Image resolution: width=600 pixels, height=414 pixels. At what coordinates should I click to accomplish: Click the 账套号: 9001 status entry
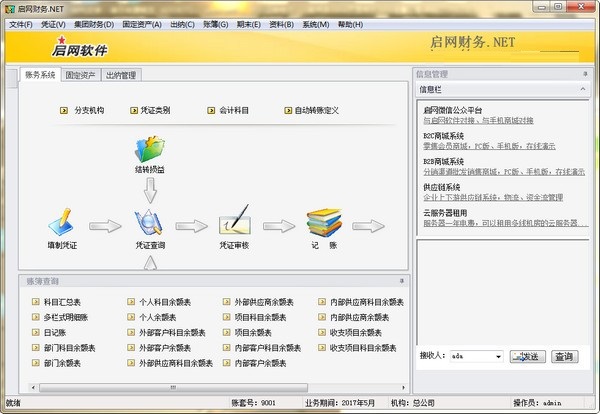tap(253, 403)
